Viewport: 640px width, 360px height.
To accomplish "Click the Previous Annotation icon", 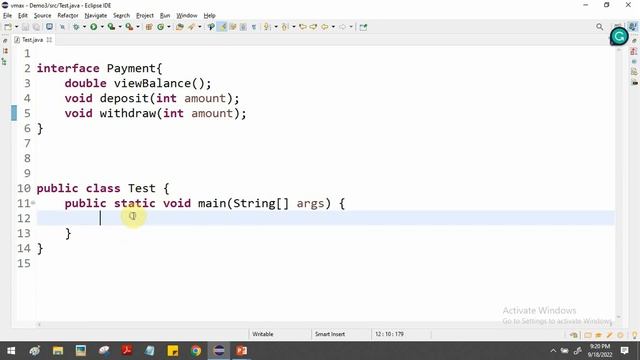I will [285, 27].
